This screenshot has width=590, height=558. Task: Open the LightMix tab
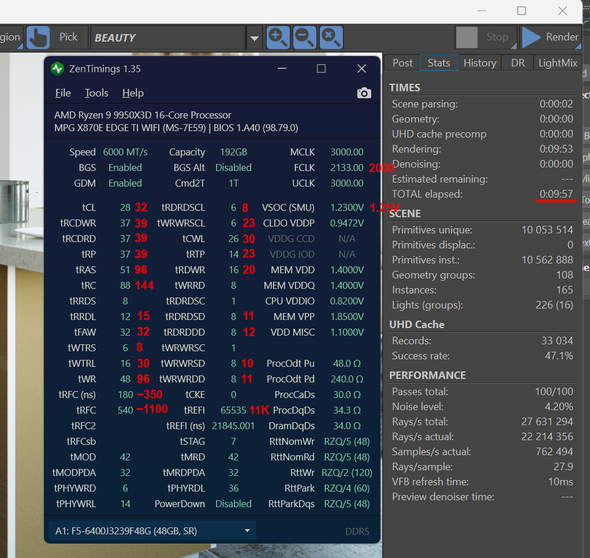[x=558, y=63]
